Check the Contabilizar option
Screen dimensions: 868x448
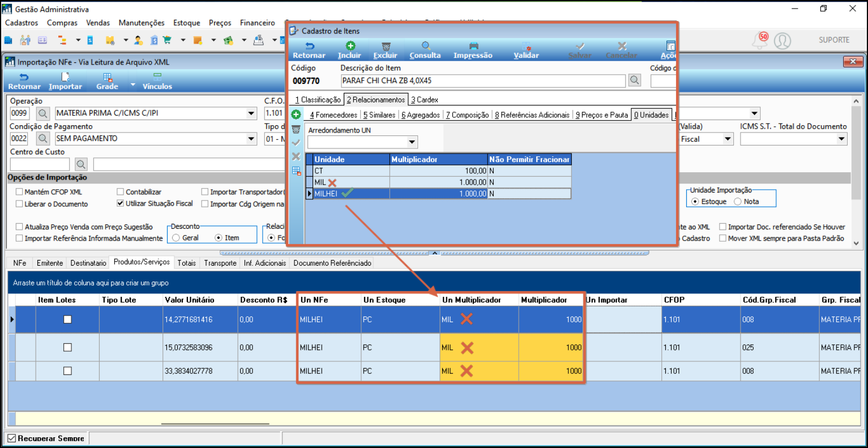pos(120,192)
